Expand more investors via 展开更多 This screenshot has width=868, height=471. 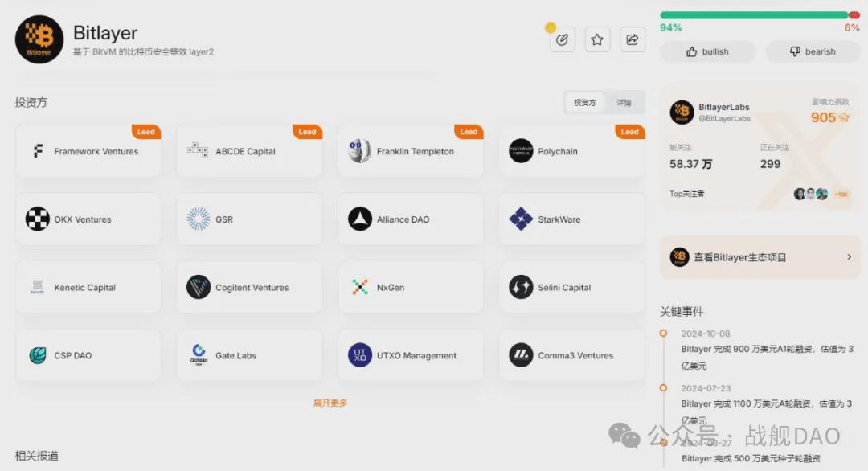coord(330,403)
